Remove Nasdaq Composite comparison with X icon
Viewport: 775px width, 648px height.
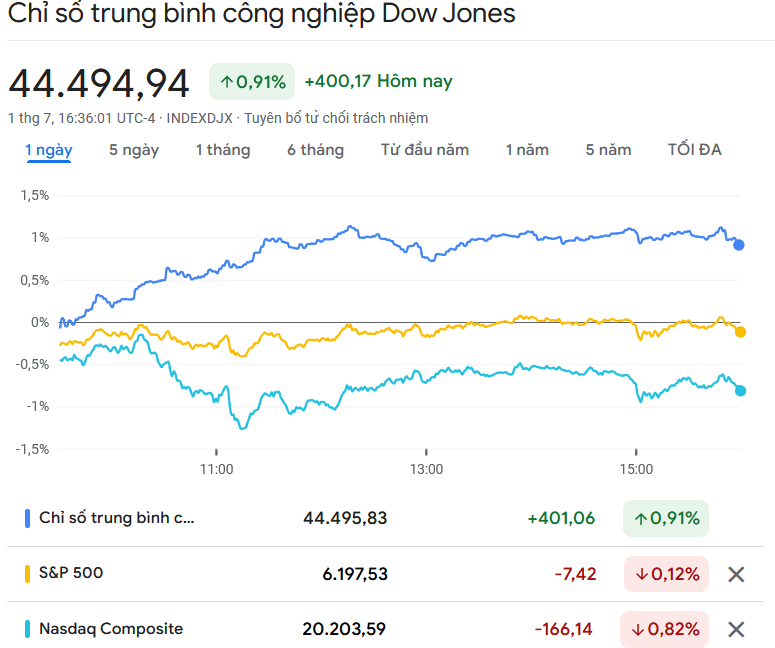tap(736, 629)
